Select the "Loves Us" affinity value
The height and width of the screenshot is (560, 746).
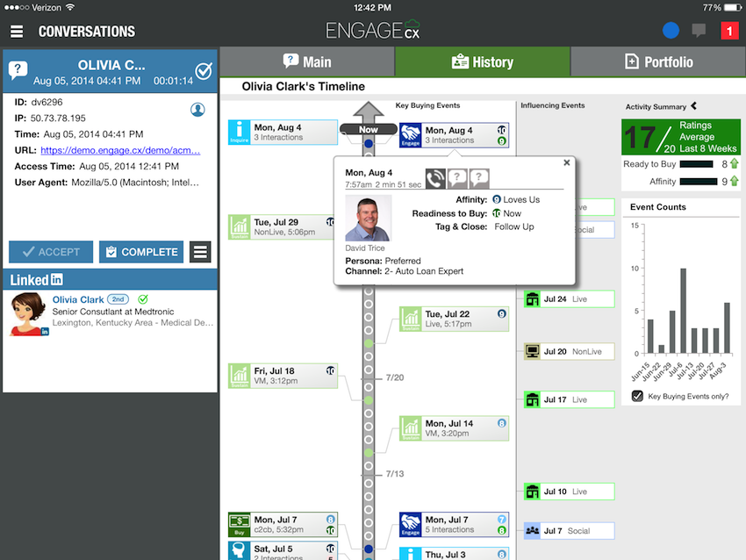click(521, 200)
